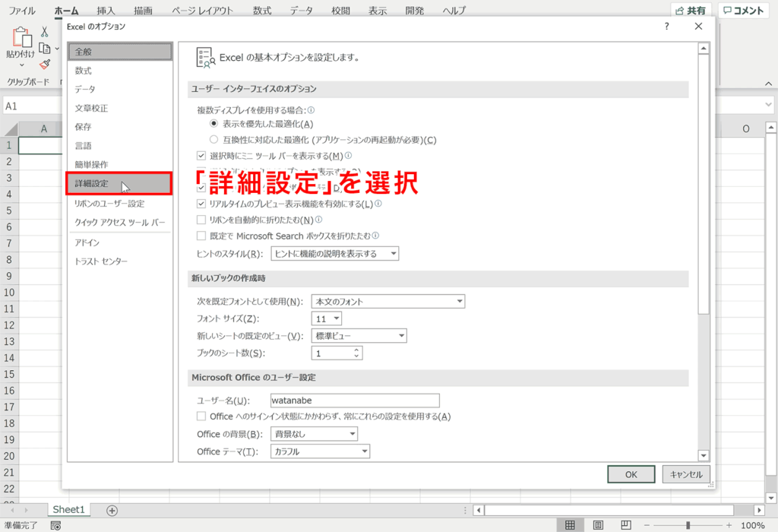Open the Office background dropdown

pyautogui.click(x=314, y=434)
